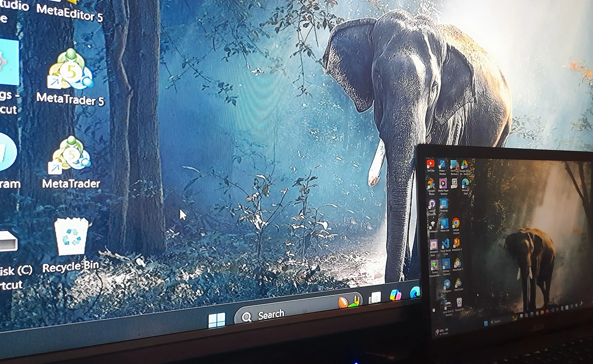Open Settings shortcut on the laptop screen
This screenshot has width=593, height=364.
click(x=447, y=267)
